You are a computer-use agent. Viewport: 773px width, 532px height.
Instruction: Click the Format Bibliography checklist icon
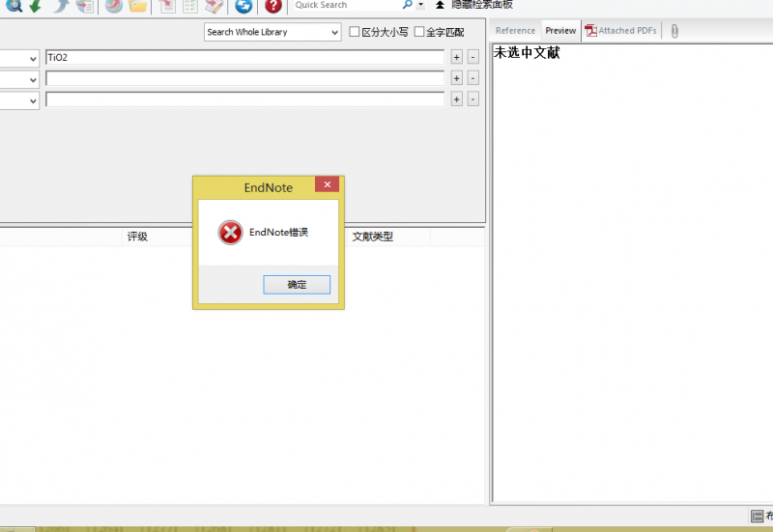pos(189,6)
